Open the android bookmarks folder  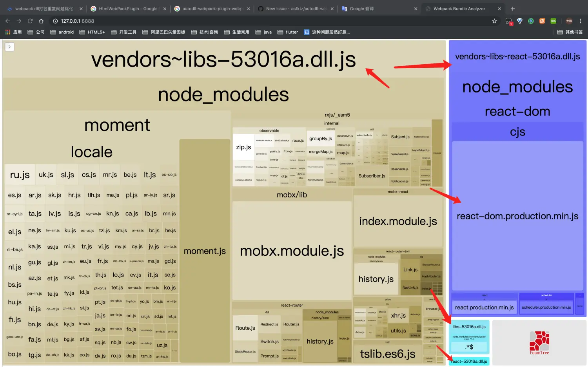(x=62, y=32)
